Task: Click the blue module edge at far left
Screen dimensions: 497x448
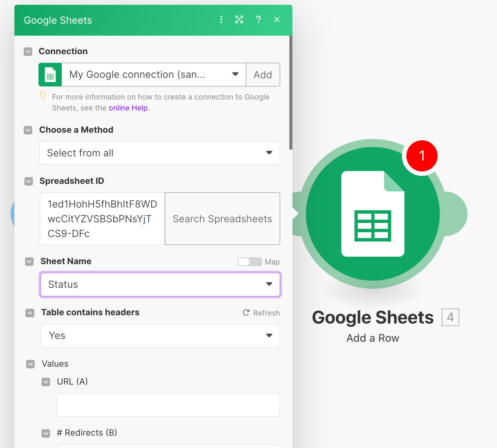Action: 12,214
